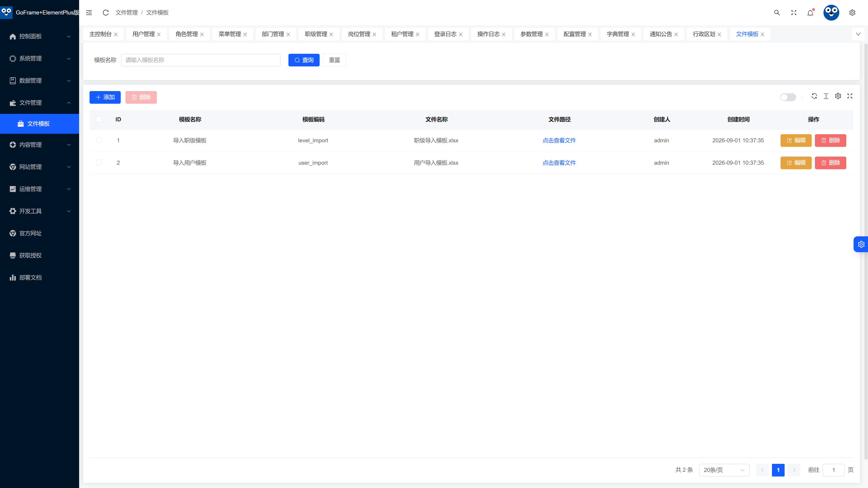This screenshot has height=488, width=868.
Task: Switch to the 字典管理 tab
Action: (x=618, y=34)
